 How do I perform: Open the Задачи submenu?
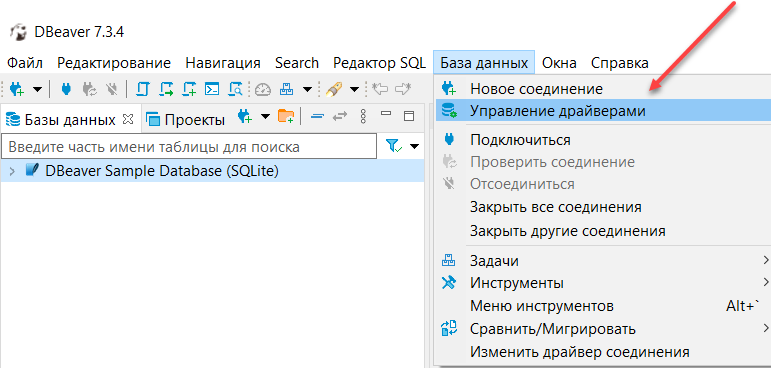click(602, 261)
